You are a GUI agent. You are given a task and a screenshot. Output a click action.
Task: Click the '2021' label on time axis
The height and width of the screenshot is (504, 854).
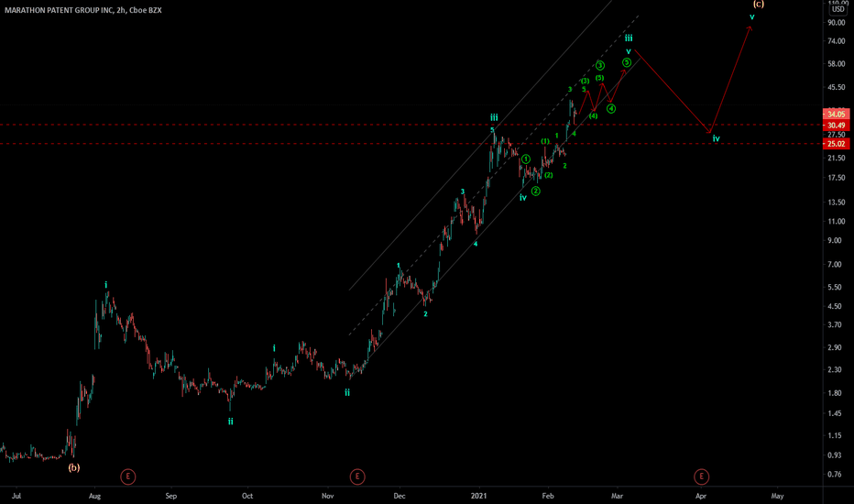pyautogui.click(x=478, y=496)
